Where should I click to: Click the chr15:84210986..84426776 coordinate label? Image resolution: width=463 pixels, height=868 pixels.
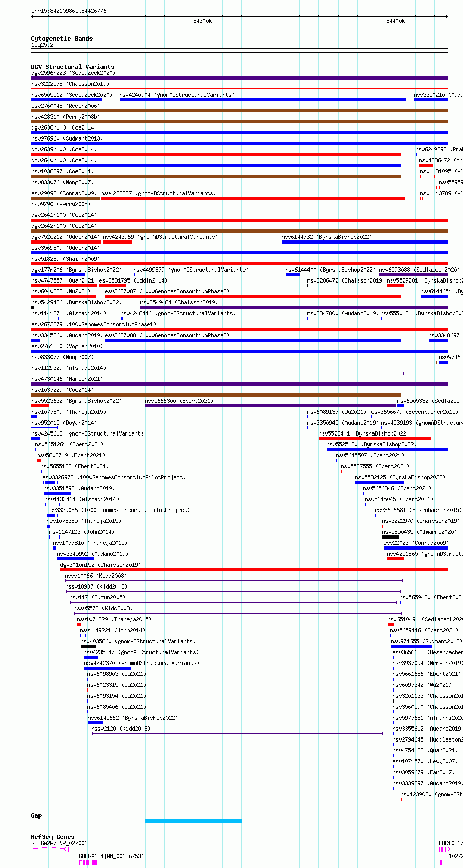[69, 11]
